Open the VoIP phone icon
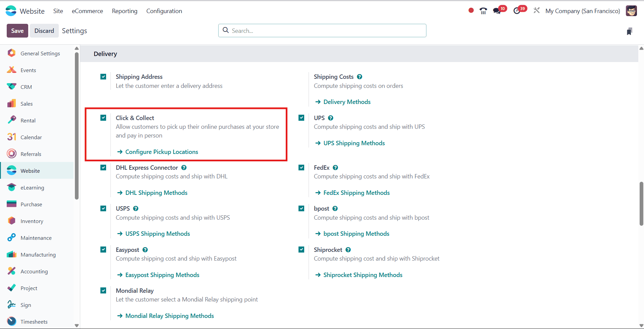Image resolution: width=644 pixels, height=329 pixels. (483, 11)
